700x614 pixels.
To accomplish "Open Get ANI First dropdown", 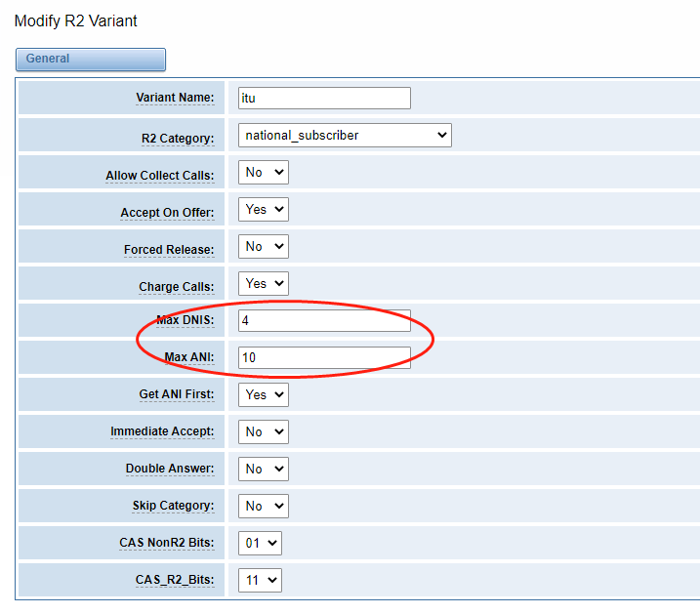I will [x=264, y=394].
